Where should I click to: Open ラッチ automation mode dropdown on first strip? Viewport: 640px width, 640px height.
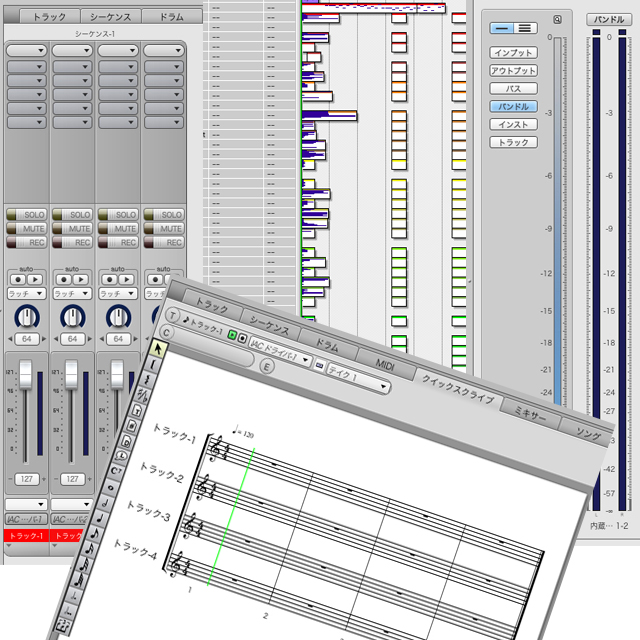27,293
